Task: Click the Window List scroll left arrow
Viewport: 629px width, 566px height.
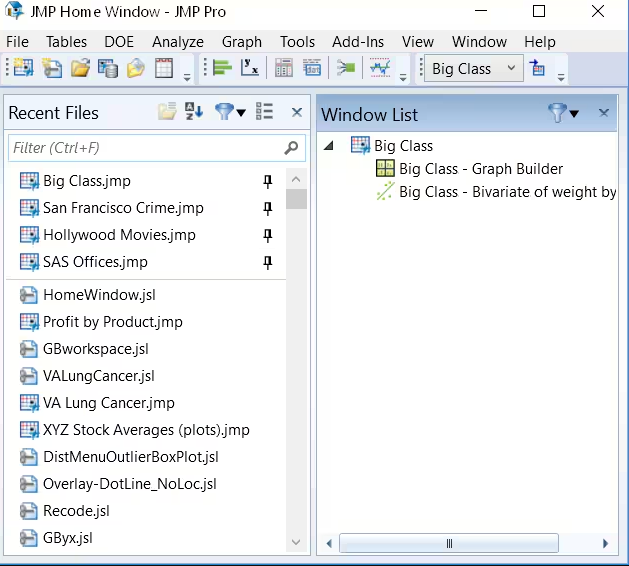Action: click(x=329, y=544)
